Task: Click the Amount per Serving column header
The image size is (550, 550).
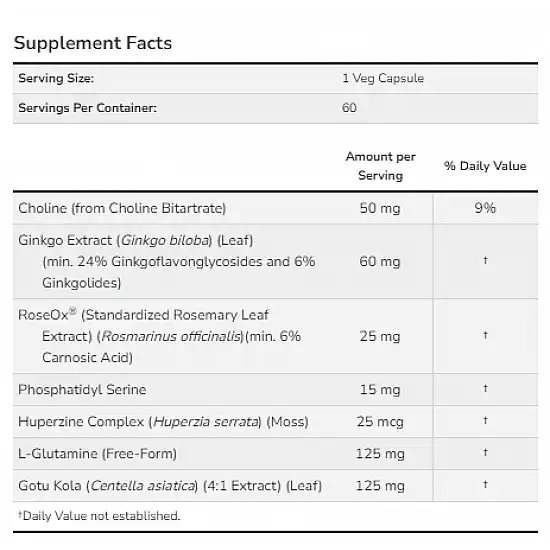Action: tap(381, 166)
